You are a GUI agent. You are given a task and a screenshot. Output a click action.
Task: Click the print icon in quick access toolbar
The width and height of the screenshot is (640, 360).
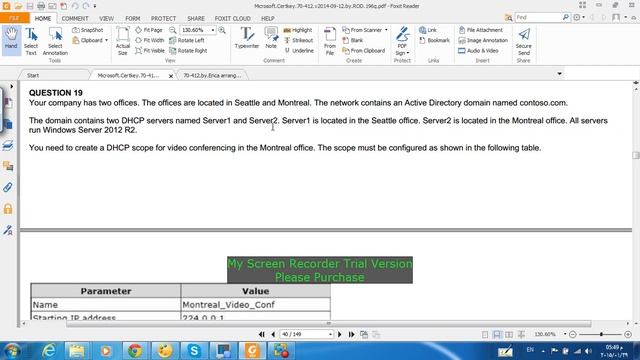coord(41,6)
